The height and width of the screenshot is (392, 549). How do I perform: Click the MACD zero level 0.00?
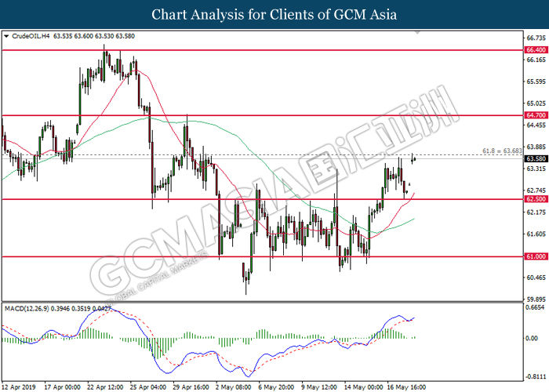coord(532,338)
